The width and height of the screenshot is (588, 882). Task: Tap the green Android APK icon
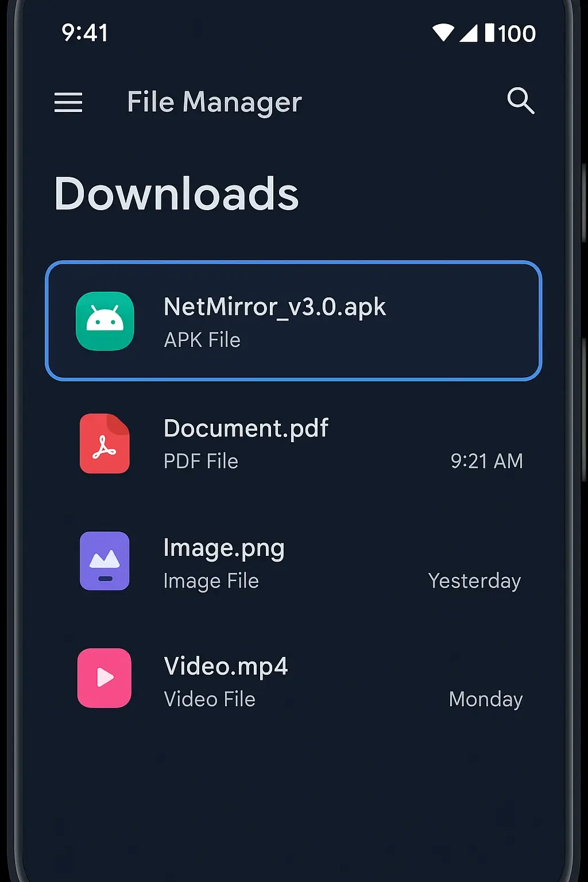click(105, 321)
